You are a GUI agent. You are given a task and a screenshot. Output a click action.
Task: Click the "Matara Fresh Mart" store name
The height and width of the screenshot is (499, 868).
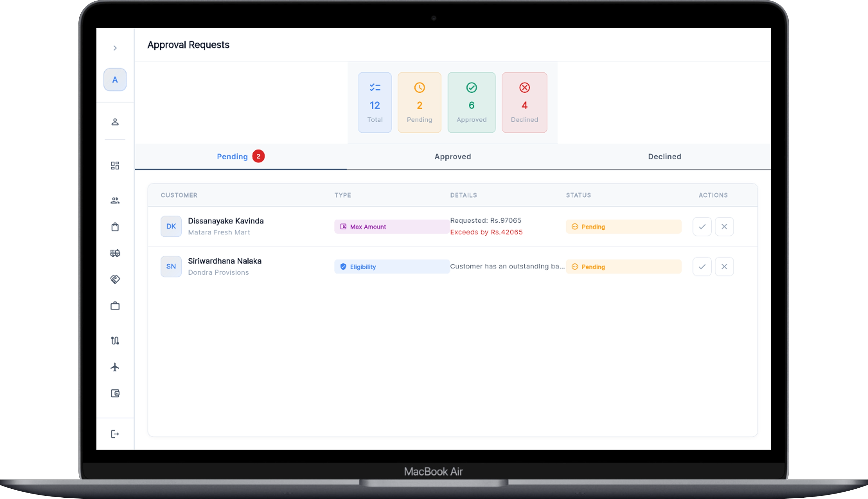(219, 232)
